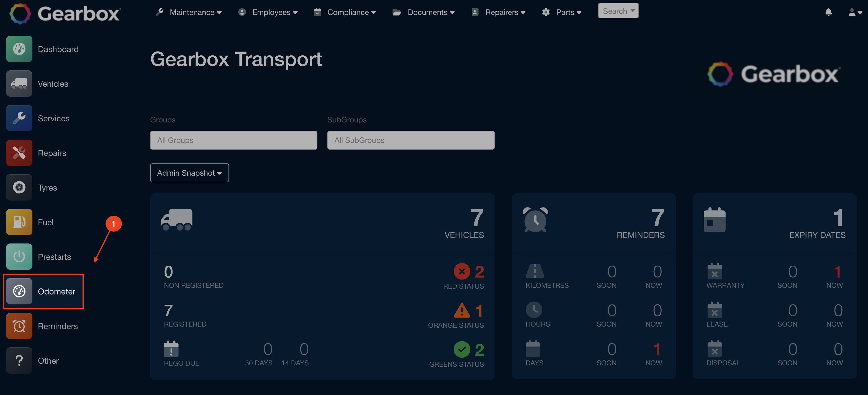Open the Tyres wheel icon
This screenshot has width=868, height=395.
pyautogui.click(x=19, y=187)
